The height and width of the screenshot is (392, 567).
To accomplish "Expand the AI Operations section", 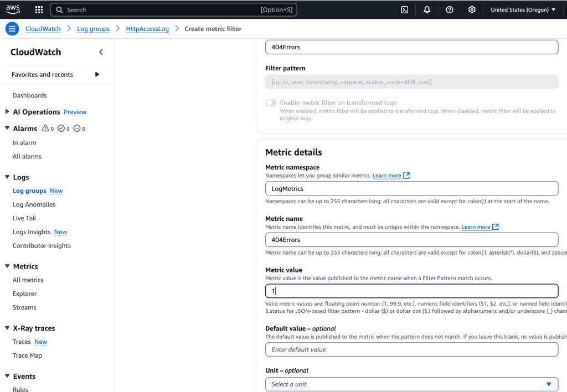I will pyautogui.click(x=7, y=112).
